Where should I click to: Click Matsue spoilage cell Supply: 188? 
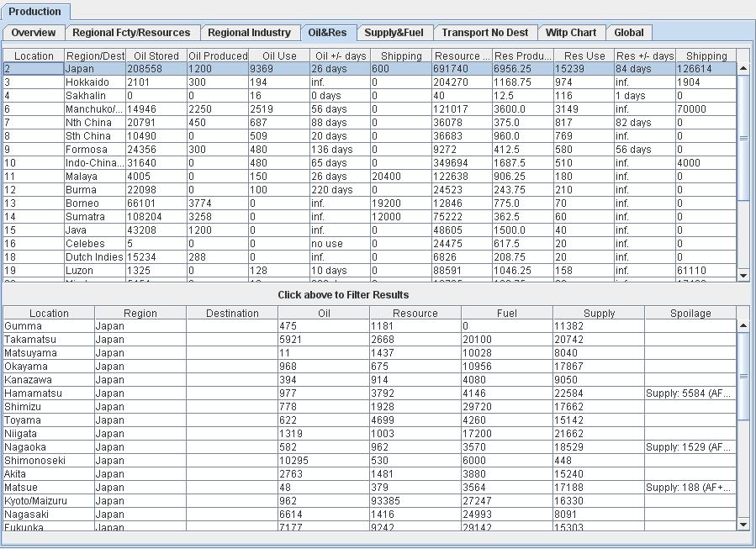(x=690, y=488)
